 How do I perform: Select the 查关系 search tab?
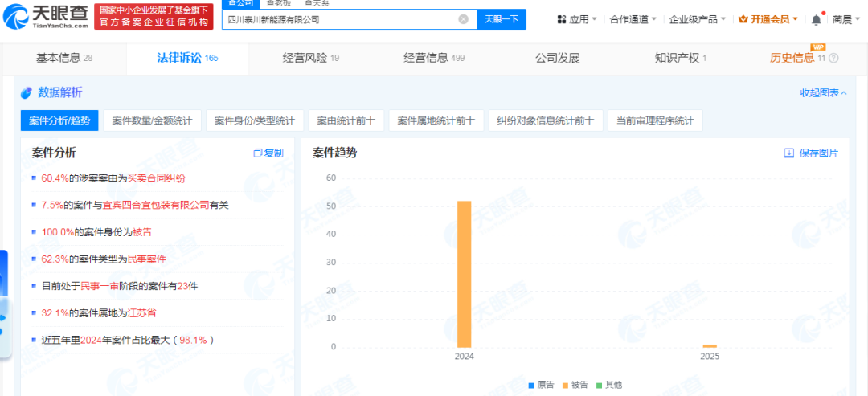[x=316, y=3]
